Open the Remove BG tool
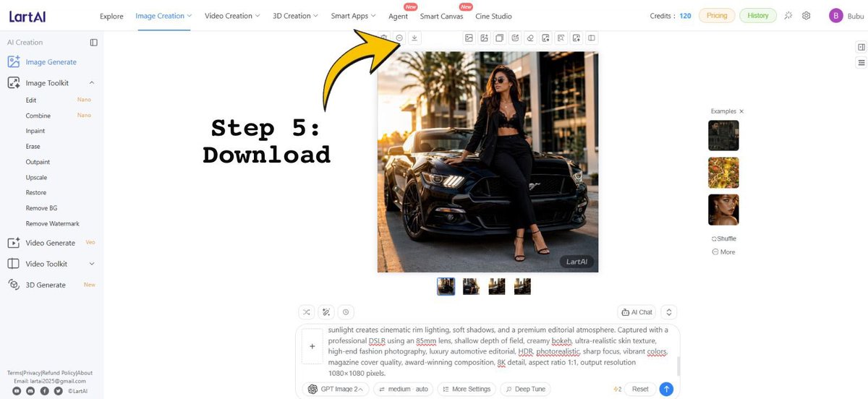 (x=41, y=208)
